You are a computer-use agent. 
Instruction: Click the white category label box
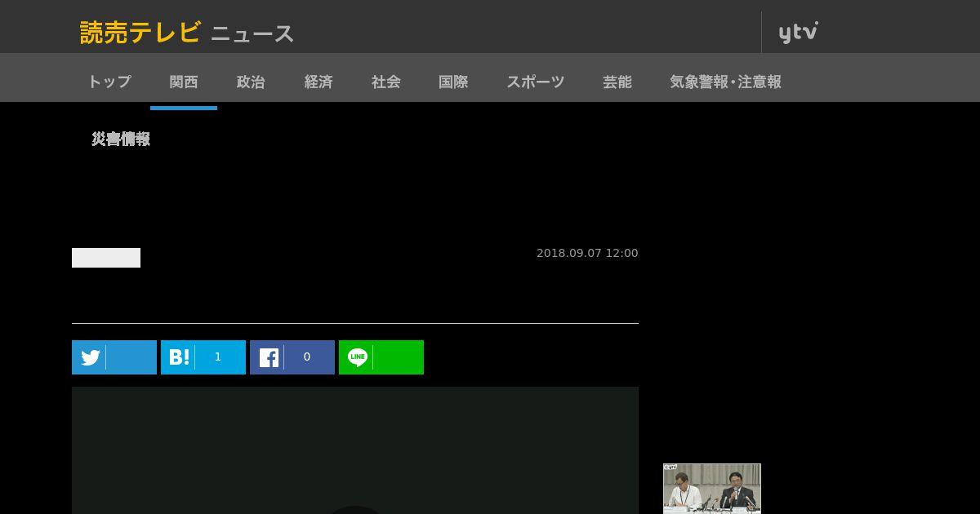pos(106,258)
